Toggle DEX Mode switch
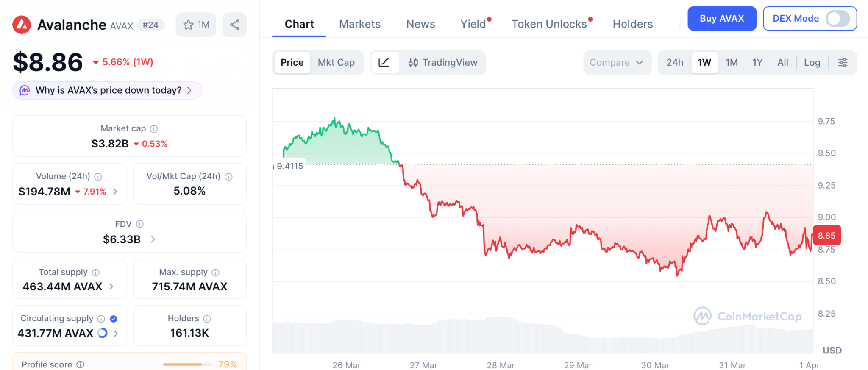Image resolution: width=868 pixels, height=370 pixels. tap(837, 19)
